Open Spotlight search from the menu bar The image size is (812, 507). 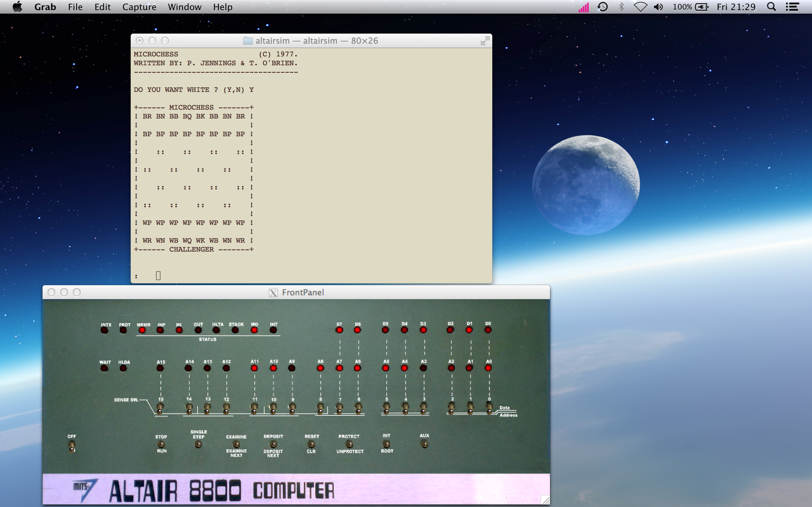771,7
